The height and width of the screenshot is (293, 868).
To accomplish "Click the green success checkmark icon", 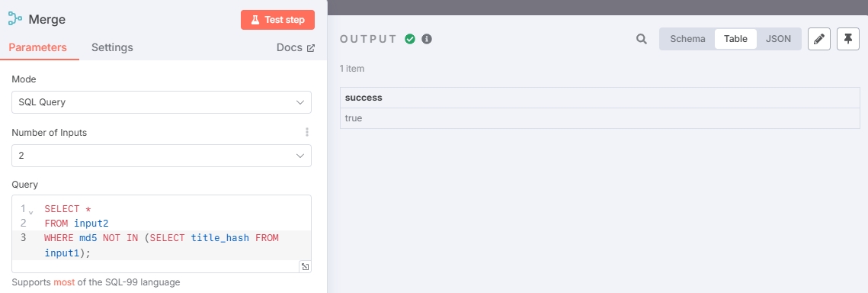I will point(410,39).
